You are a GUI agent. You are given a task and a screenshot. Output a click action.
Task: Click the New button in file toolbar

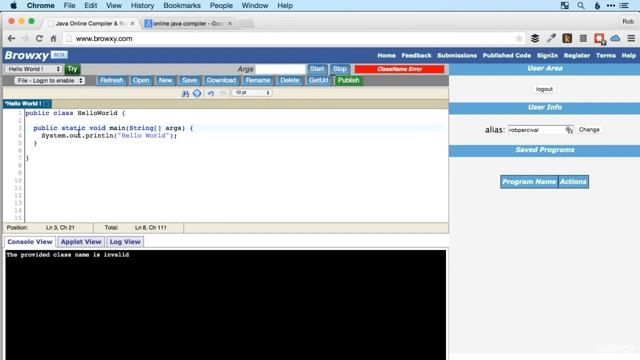(165, 80)
